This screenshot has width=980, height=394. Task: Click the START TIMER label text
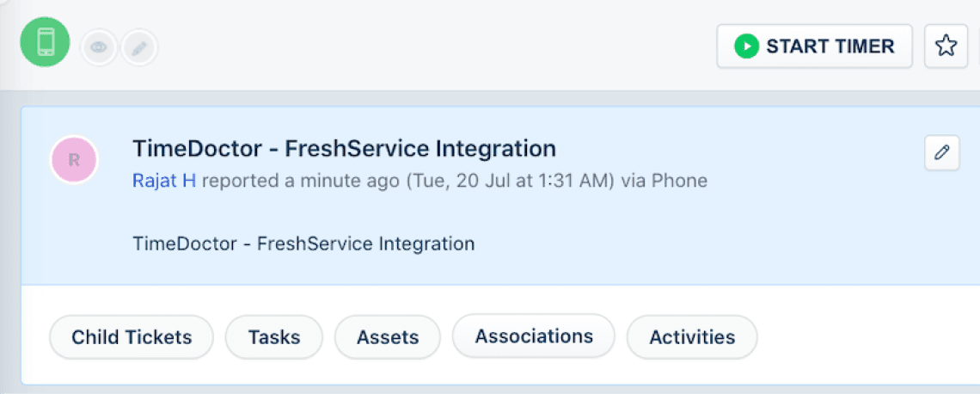(x=830, y=46)
